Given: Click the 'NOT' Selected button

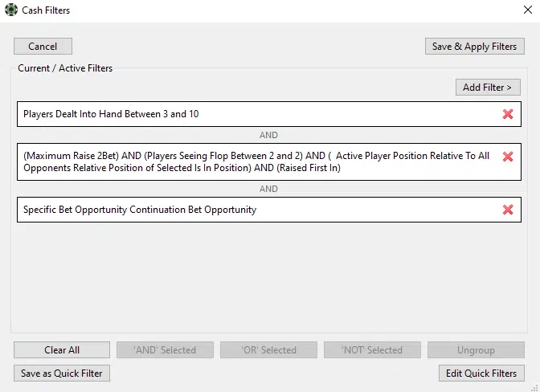Looking at the screenshot, I should [372, 349].
